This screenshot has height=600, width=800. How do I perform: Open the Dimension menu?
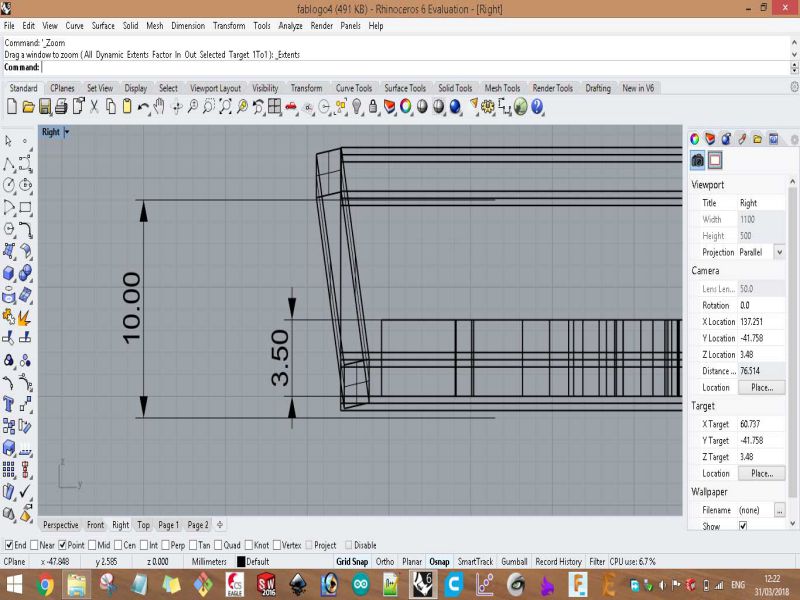187,25
